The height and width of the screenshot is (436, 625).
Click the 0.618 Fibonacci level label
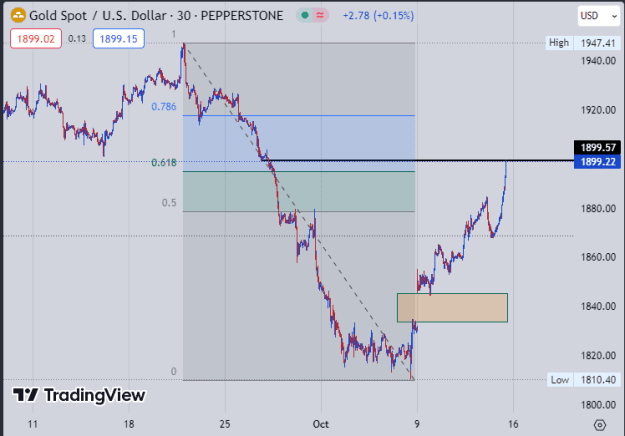click(x=164, y=163)
